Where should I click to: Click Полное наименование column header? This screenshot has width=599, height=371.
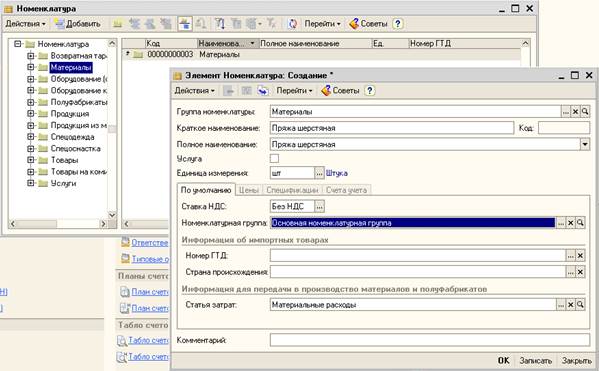coord(315,44)
